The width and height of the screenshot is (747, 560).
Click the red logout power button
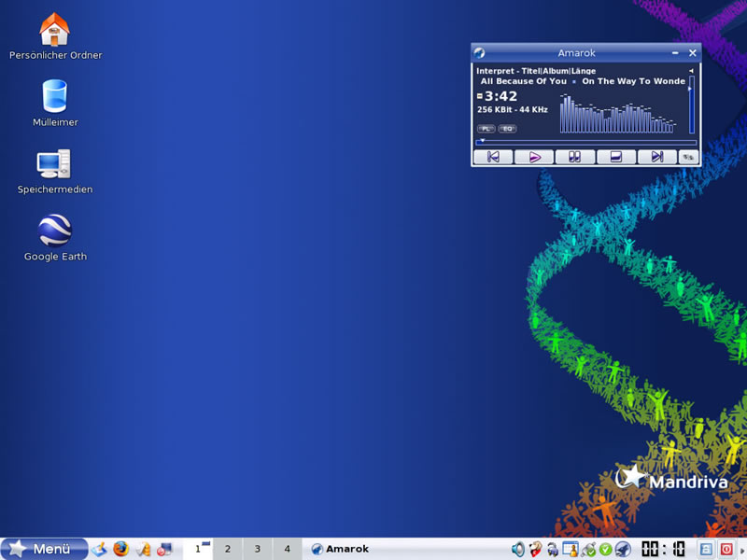pyautogui.click(x=726, y=549)
